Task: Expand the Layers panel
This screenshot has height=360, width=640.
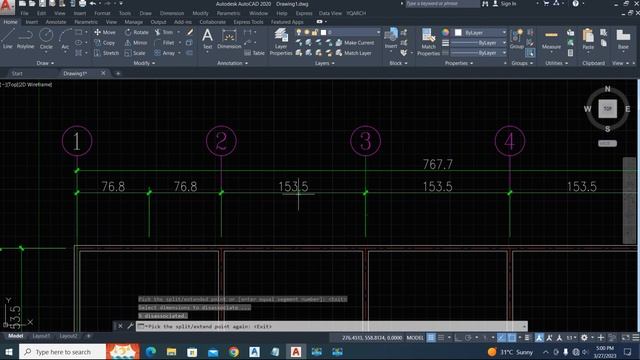Action: pyautogui.click(x=324, y=63)
